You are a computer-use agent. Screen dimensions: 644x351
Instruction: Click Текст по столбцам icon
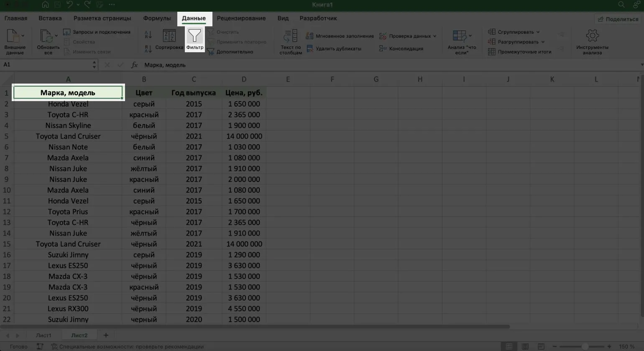tap(291, 36)
